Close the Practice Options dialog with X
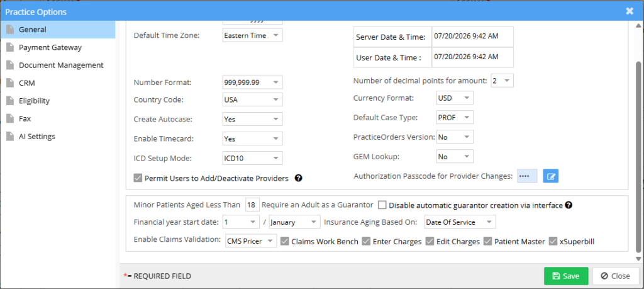644x289 pixels. pyautogui.click(x=629, y=11)
